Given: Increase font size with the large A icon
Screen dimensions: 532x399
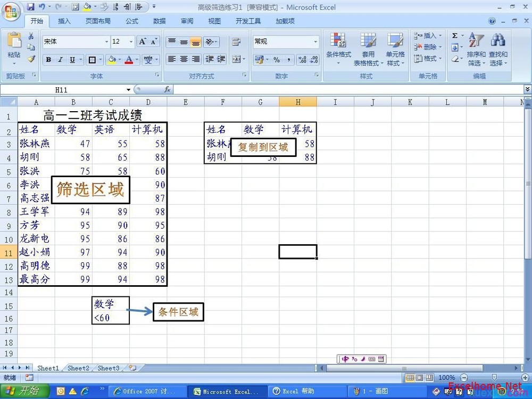Looking at the screenshot, I should 143,41.
